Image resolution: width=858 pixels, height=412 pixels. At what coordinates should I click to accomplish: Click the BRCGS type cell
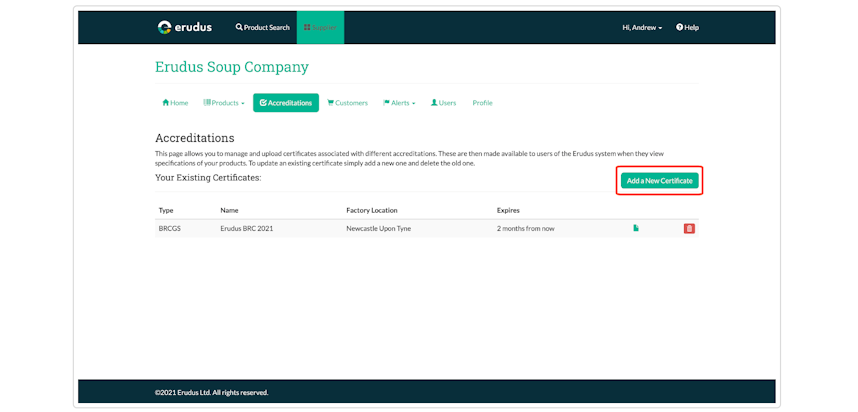(170, 229)
